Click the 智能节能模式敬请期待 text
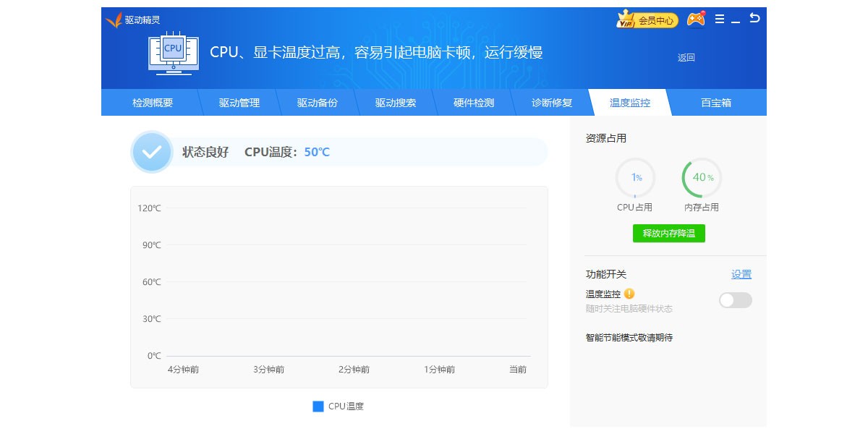Viewport: 868px width, 434px height. click(629, 337)
